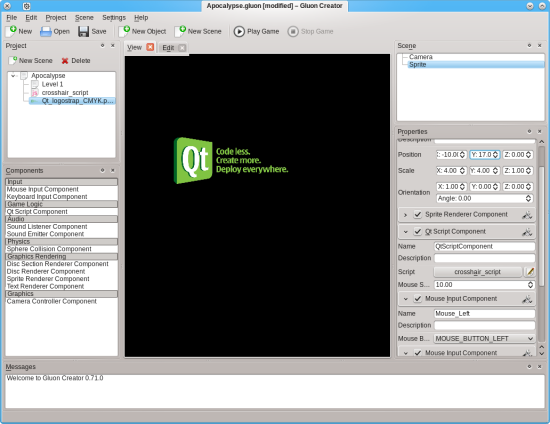This screenshot has width=550, height=424.
Task: Select Camera in Scene panel
Action: point(421,57)
